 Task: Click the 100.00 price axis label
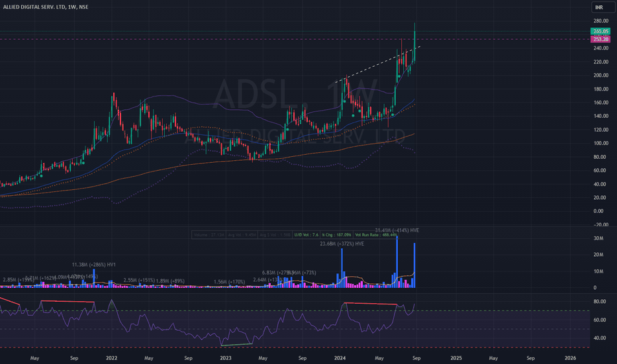(600, 143)
